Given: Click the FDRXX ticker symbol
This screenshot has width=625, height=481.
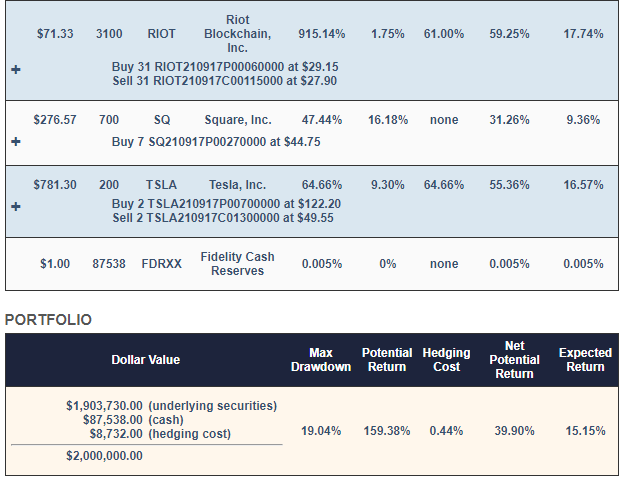Looking at the screenshot, I should (x=161, y=264).
